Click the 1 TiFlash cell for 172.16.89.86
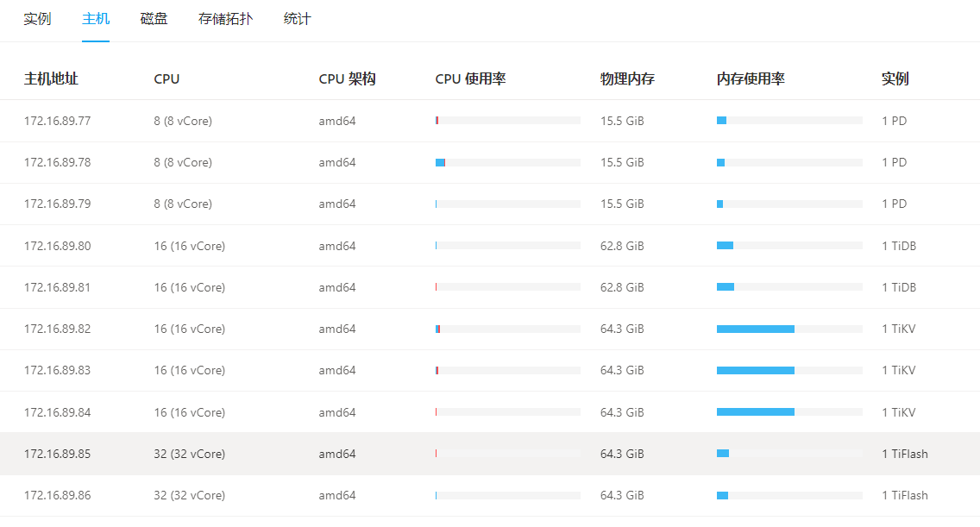Image resolution: width=980 pixels, height=527 pixels. (x=905, y=495)
